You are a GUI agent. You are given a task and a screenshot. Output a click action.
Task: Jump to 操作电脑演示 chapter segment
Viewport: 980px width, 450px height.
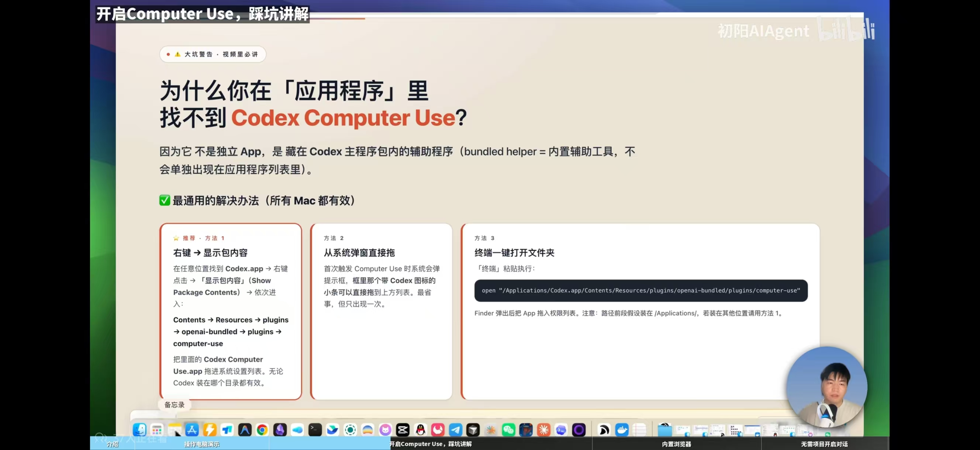201,443
